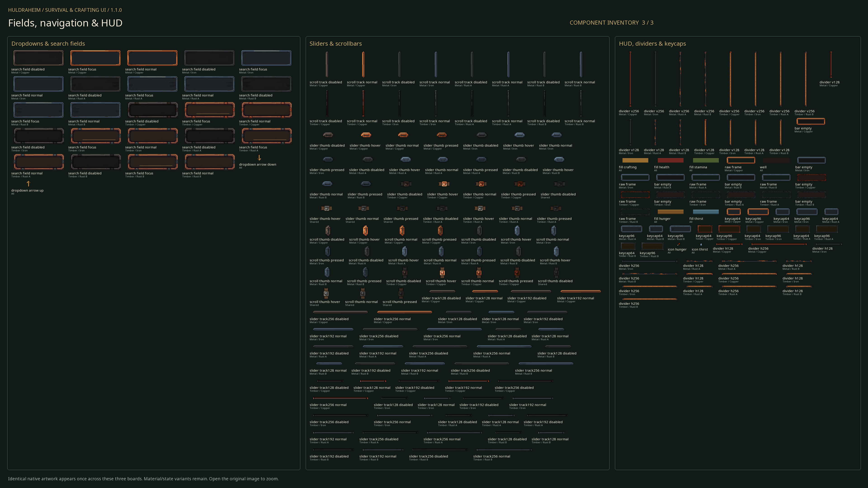Select slider thumb hover Metal / Iron
The height and width of the screenshot is (488, 868).
[520, 135]
